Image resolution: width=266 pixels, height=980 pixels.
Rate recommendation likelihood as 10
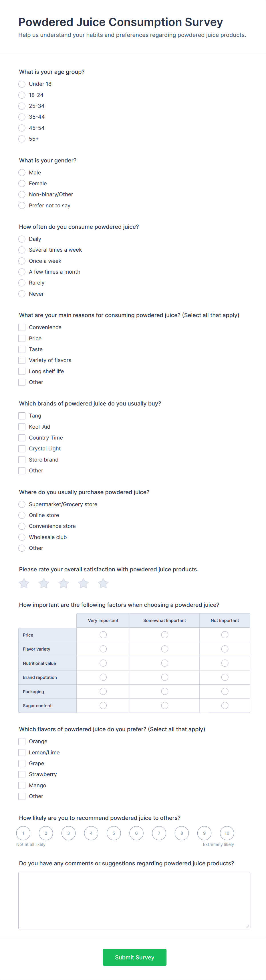(x=227, y=833)
